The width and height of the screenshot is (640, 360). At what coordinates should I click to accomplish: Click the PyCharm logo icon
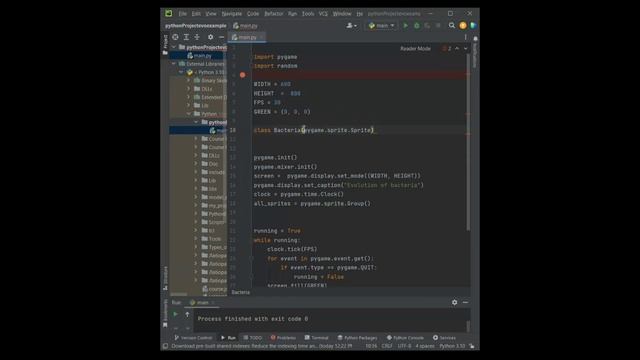coord(169,13)
